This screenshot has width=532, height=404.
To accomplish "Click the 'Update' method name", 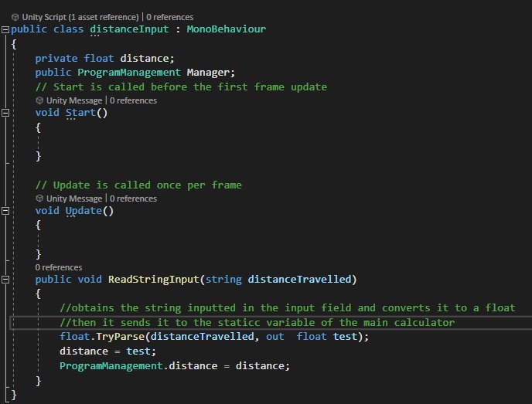I will pos(84,211).
